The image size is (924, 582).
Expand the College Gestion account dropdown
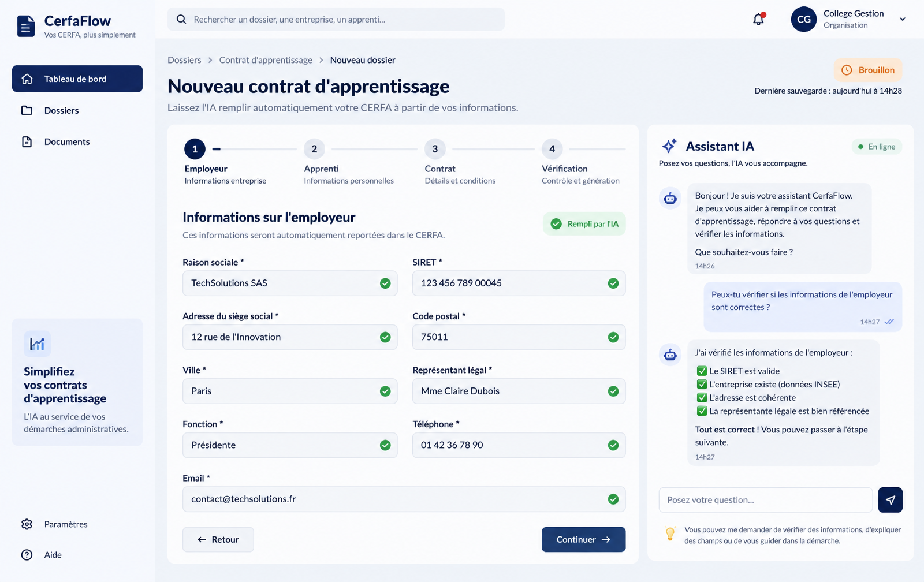(903, 19)
